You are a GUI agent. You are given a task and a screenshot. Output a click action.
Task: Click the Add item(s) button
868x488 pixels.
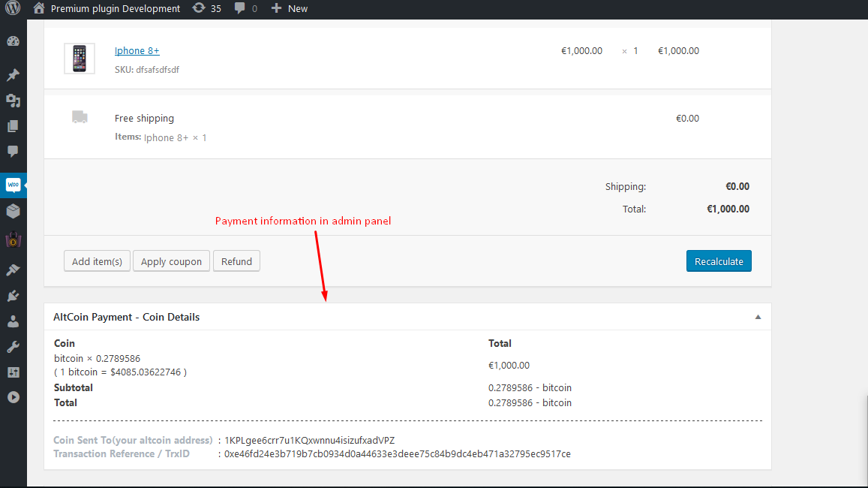coord(97,261)
